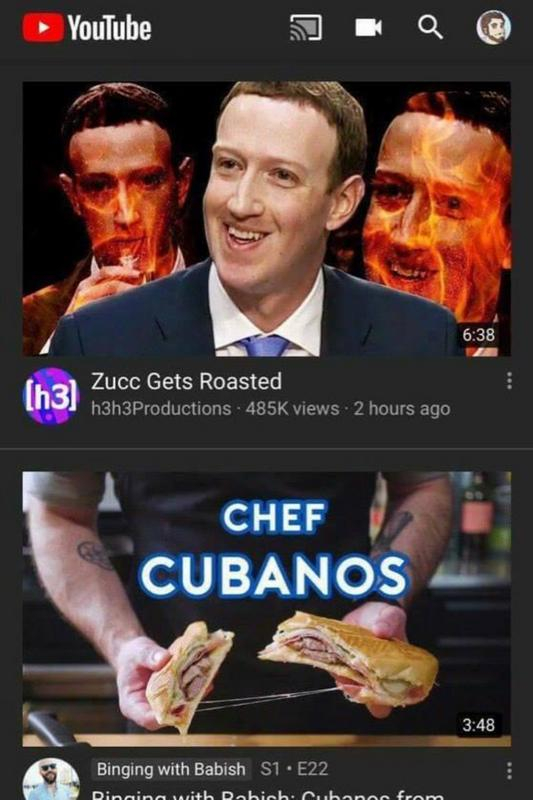Open the Zucc Gets Roasted title
Viewport: 533px width, 800px height.
(186, 381)
